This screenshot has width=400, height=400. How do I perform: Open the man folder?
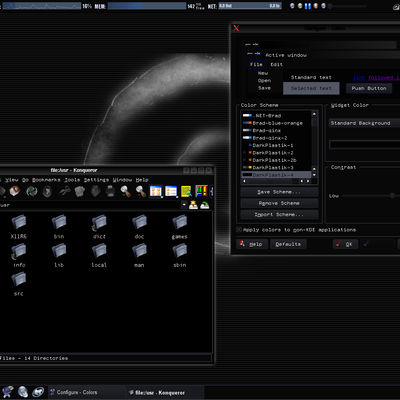tap(139, 255)
